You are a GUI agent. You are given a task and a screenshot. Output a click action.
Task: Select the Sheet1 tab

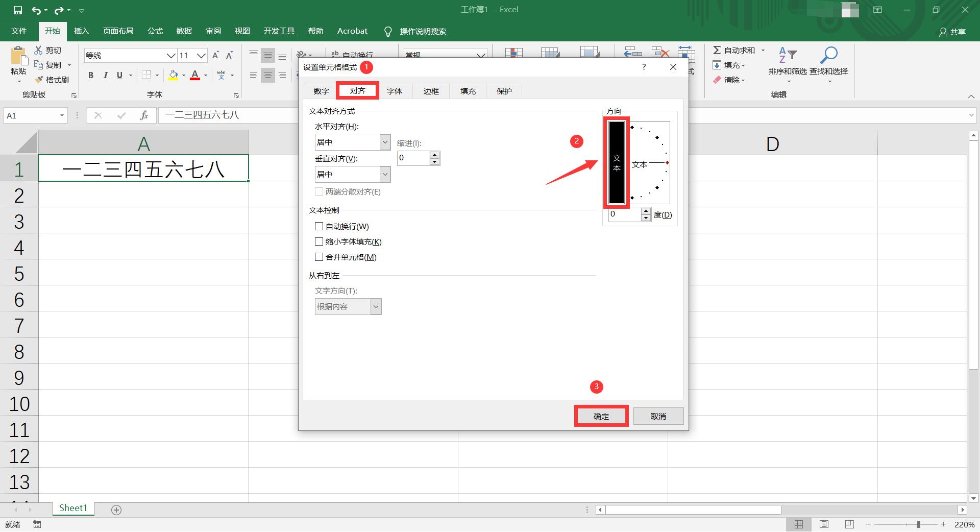click(x=73, y=509)
